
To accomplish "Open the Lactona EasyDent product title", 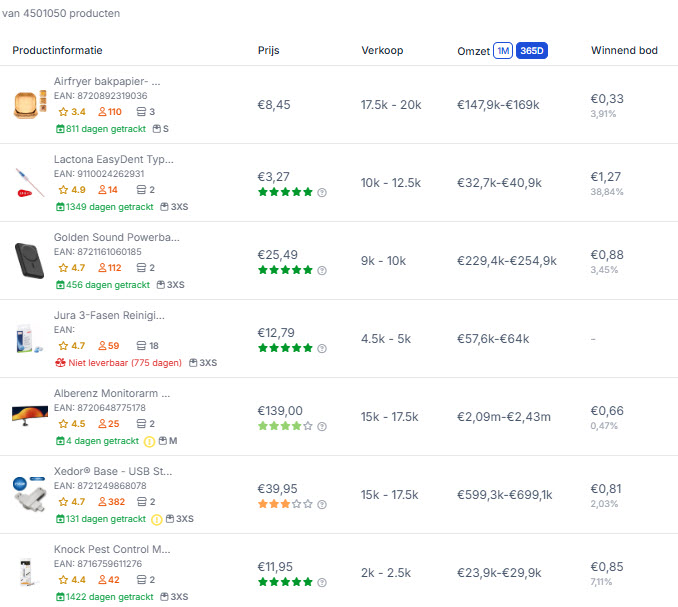I will pos(114,159).
